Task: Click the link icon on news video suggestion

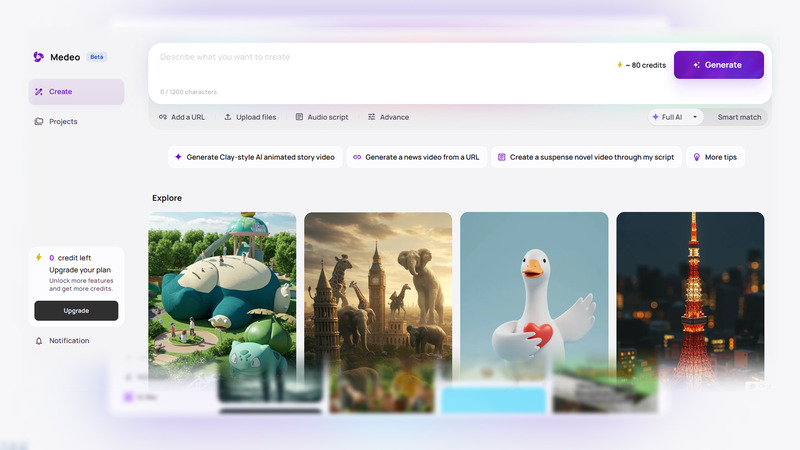Action: (357, 157)
